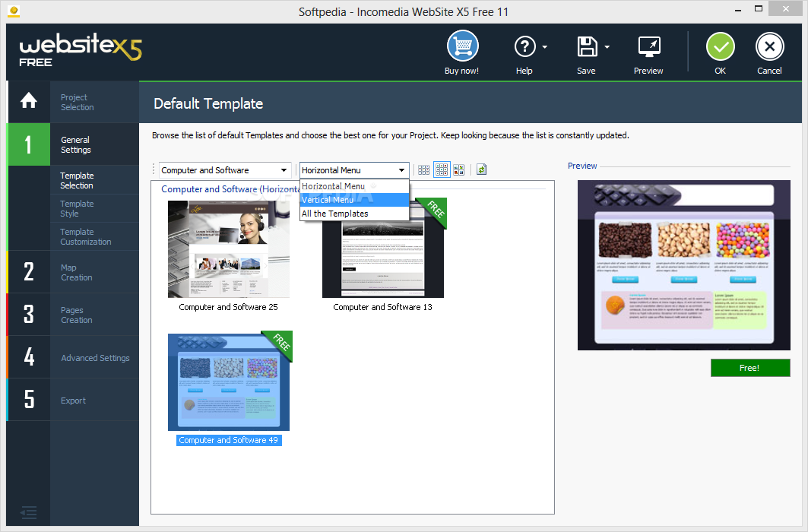The image size is (808, 532).
Task: Go to Project Selection home icon
Action: tap(29, 101)
